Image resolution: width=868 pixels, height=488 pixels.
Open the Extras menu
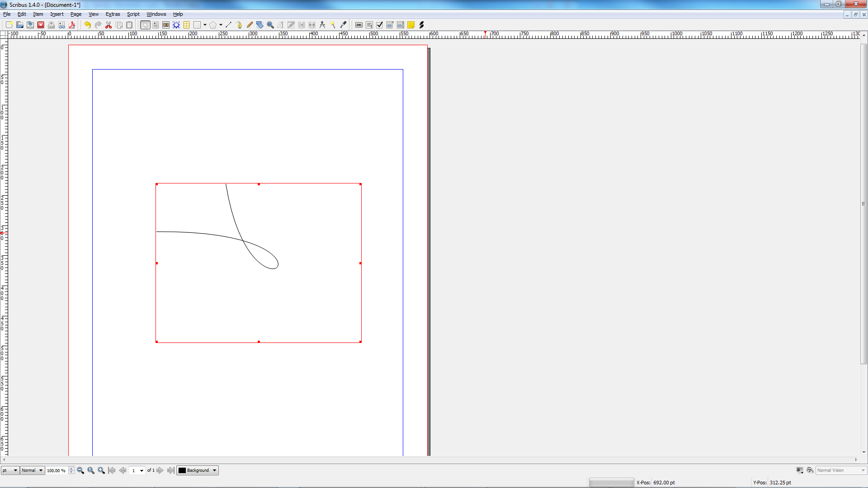click(x=113, y=14)
